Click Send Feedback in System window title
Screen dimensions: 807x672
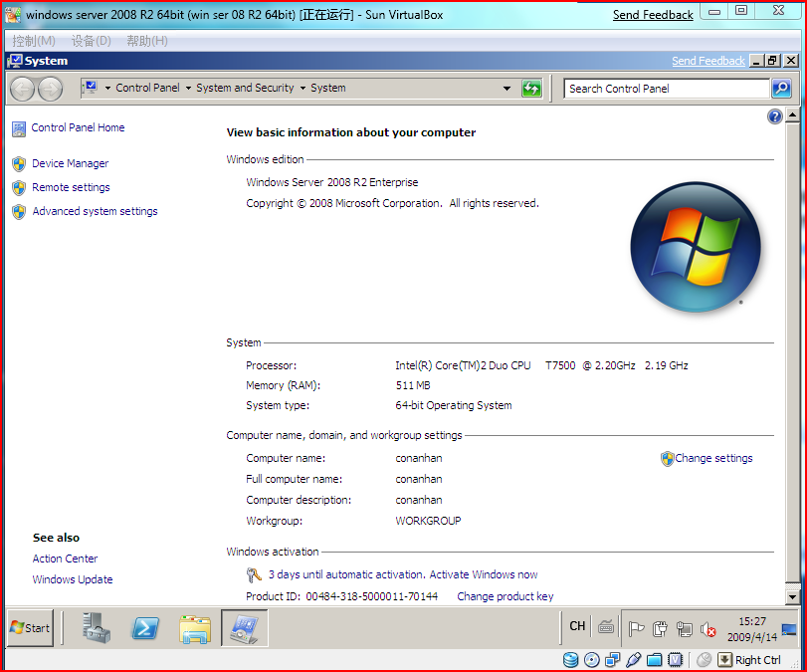point(708,61)
